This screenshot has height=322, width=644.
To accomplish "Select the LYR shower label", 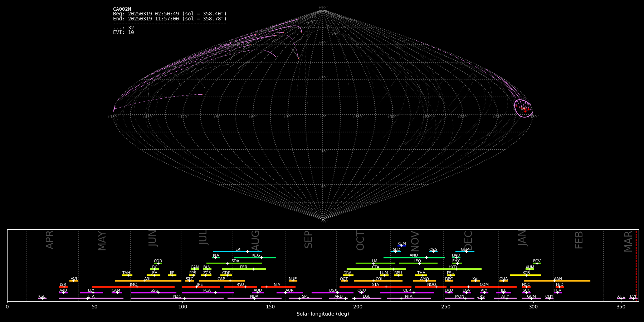I will 63,285.
